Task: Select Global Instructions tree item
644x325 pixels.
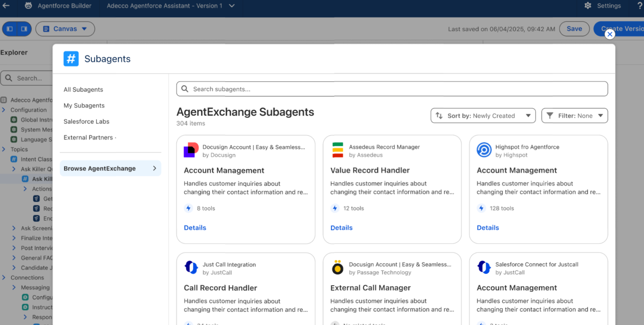Action: [x=37, y=120]
